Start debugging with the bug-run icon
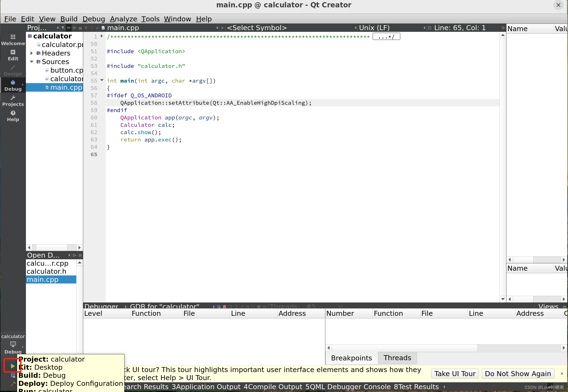The width and height of the screenshot is (568, 392). coord(13,375)
